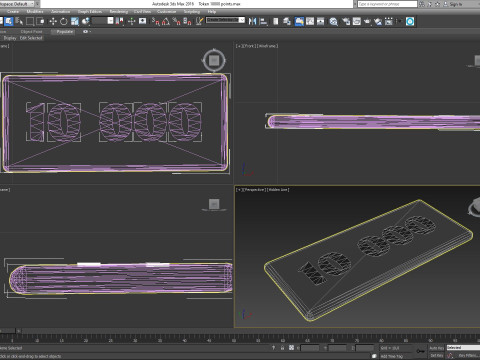Open Autodesk A360 gallery icon
This screenshot has width=480, height=360.
[x=389, y=22]
